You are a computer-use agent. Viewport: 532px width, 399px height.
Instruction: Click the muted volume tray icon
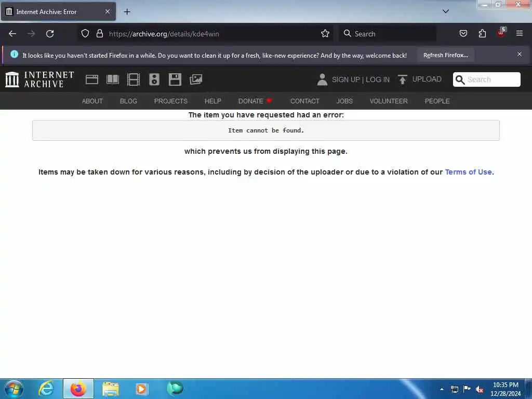(x=480, y=389)
